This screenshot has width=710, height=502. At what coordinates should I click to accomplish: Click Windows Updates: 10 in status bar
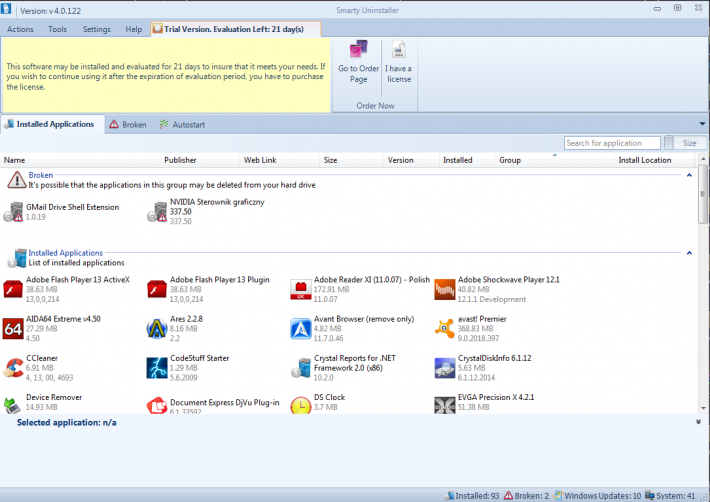pyautogui.click(x=598, y=496)
